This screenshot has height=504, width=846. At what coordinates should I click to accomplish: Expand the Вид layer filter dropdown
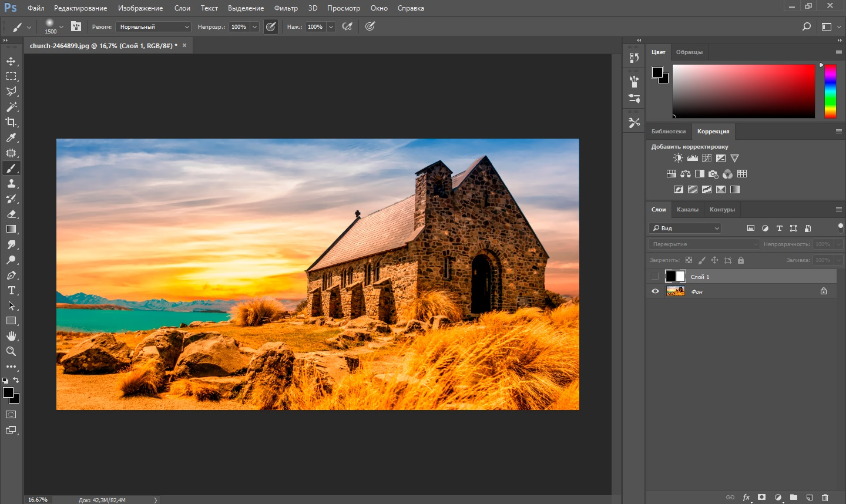click(685, 228)
